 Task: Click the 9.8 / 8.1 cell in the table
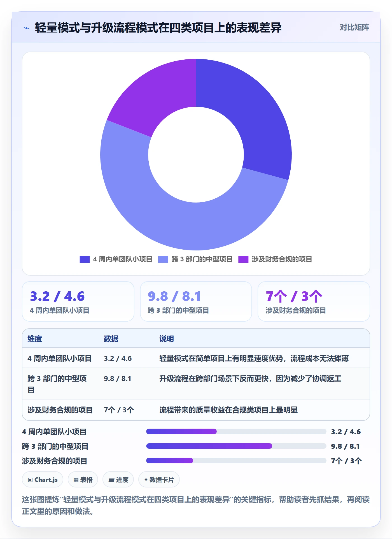coord(118,378)
